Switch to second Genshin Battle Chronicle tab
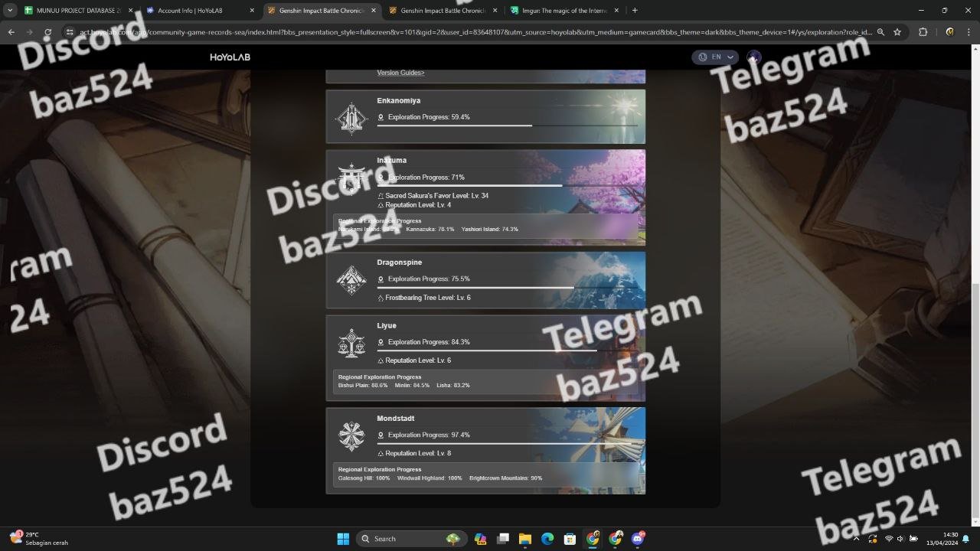This screenshot has height=551, width=980. (443, 11)
